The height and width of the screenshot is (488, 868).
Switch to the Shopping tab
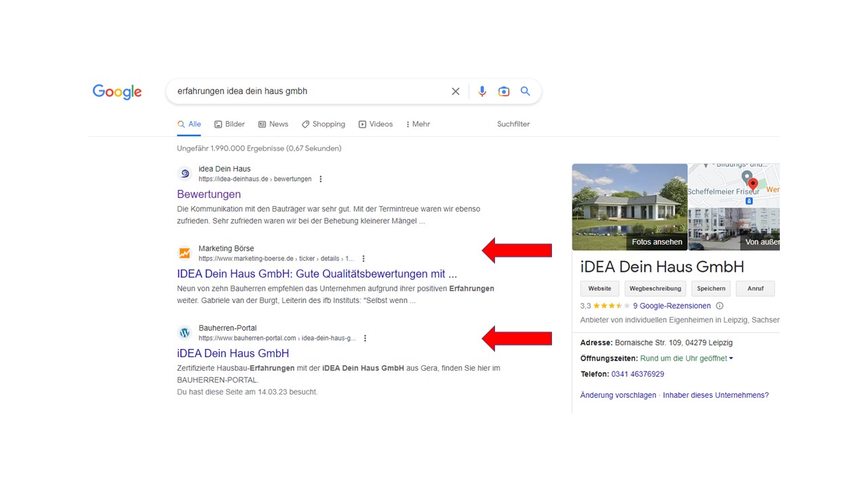tap(323, 124)
